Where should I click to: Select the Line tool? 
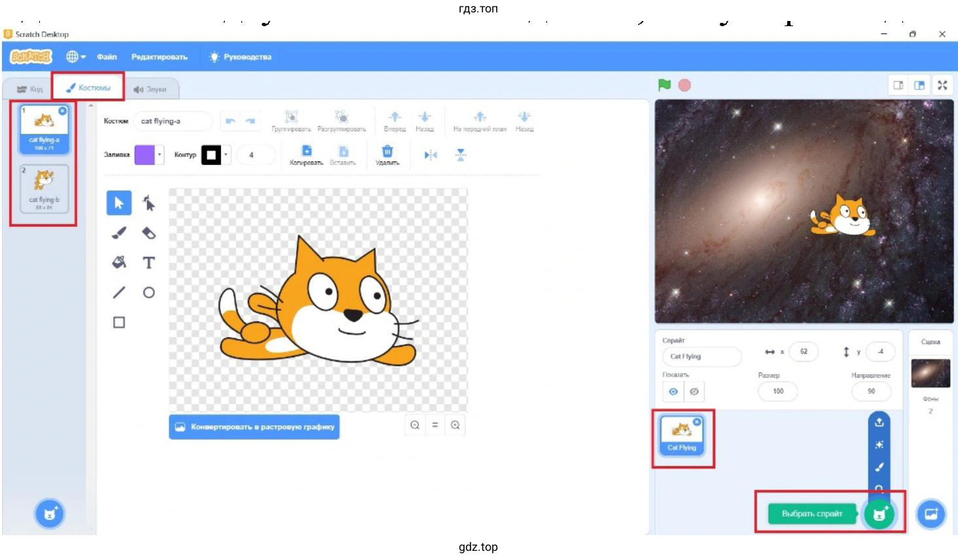coord(119,292)
